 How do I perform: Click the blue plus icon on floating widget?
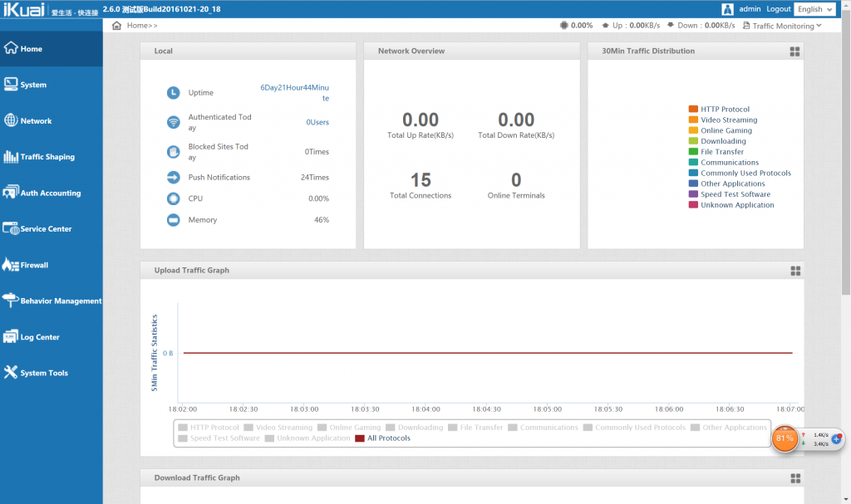[836, 439]
